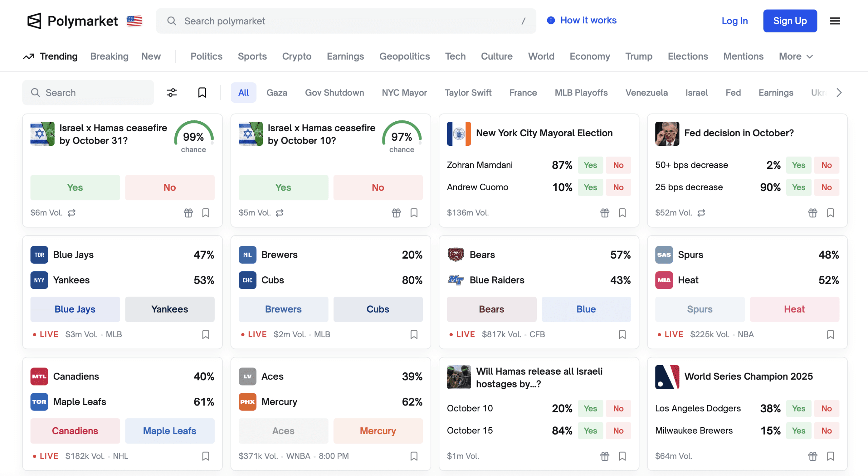Click the info icon beside How it works

[x=551, y=20]
